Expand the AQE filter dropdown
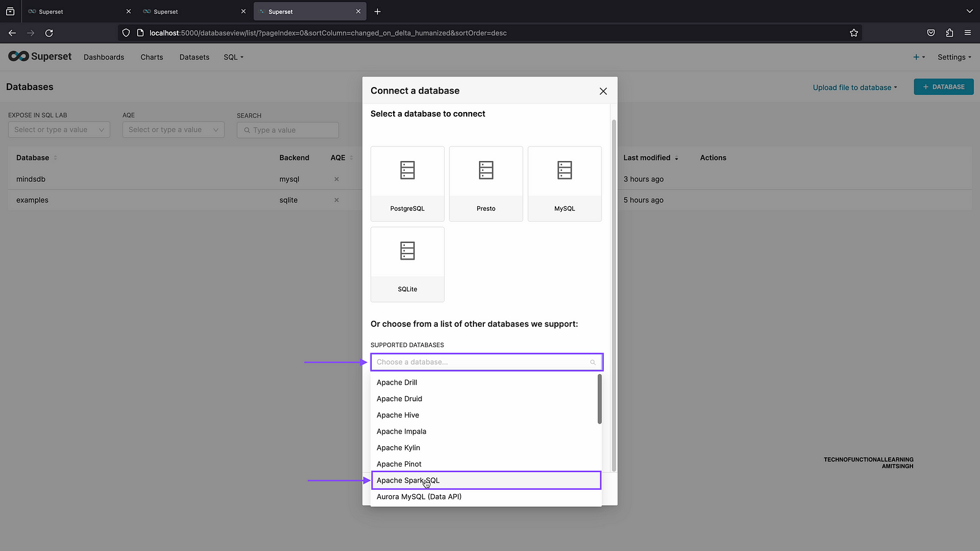 click(x=173, y=130)
